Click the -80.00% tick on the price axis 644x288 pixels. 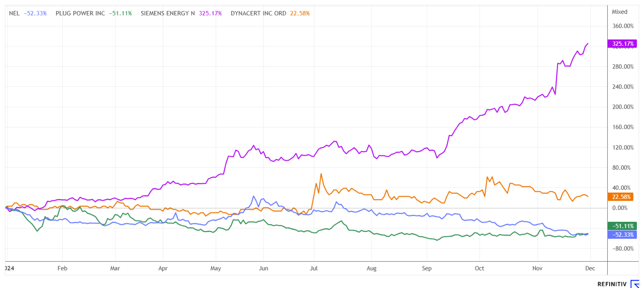tap(623, 248)
